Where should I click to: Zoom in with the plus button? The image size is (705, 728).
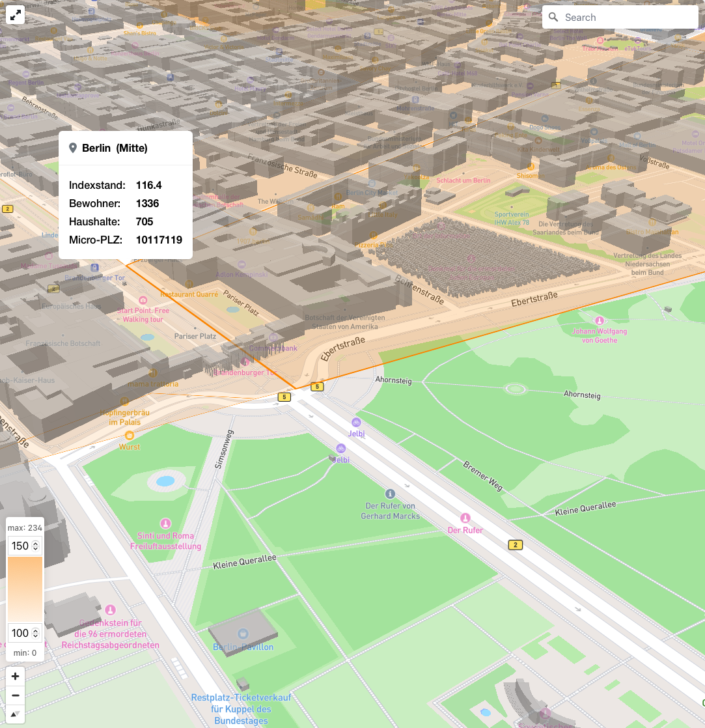16,676
